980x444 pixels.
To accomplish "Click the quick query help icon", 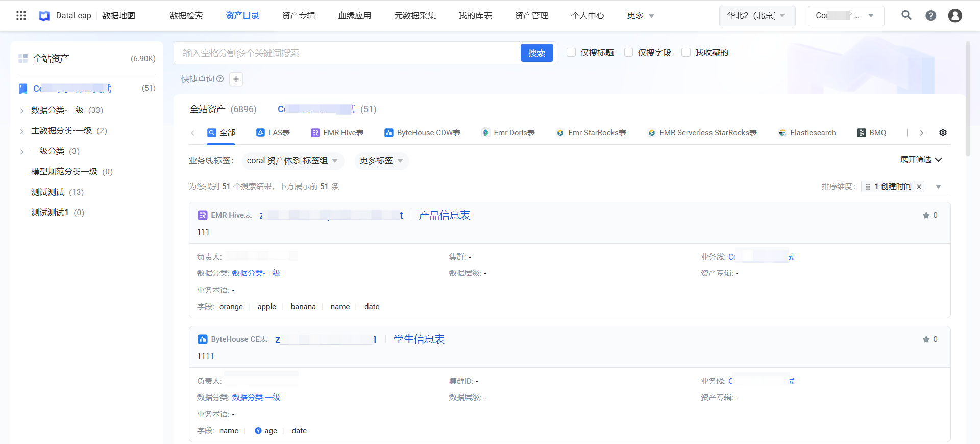I will (x=220, y=79).
